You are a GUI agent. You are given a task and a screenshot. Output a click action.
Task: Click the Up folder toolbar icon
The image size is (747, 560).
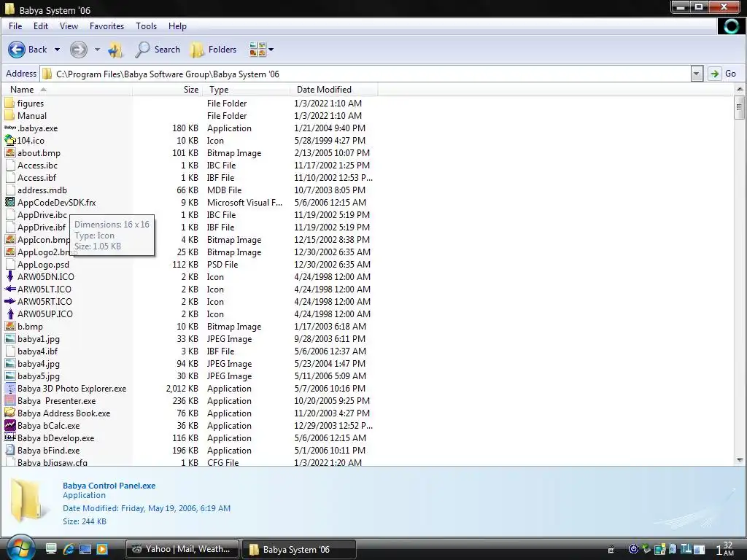115,49
